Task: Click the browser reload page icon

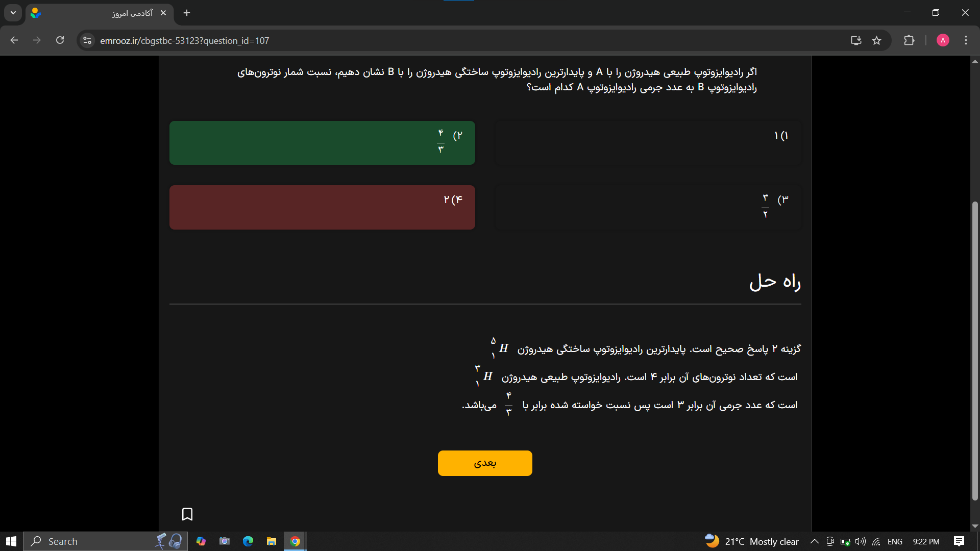Action: click(60, 40)
